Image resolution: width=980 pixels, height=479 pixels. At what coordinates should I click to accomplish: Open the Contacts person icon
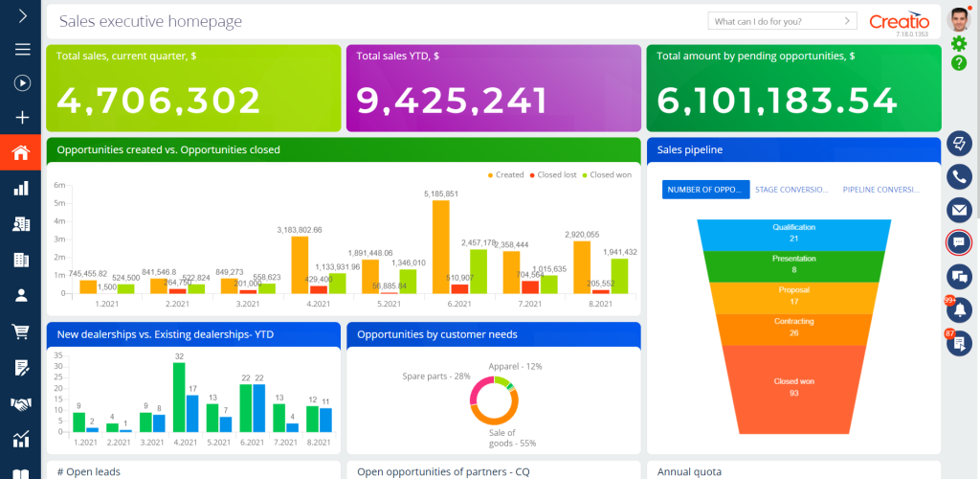tap(21, 295)
